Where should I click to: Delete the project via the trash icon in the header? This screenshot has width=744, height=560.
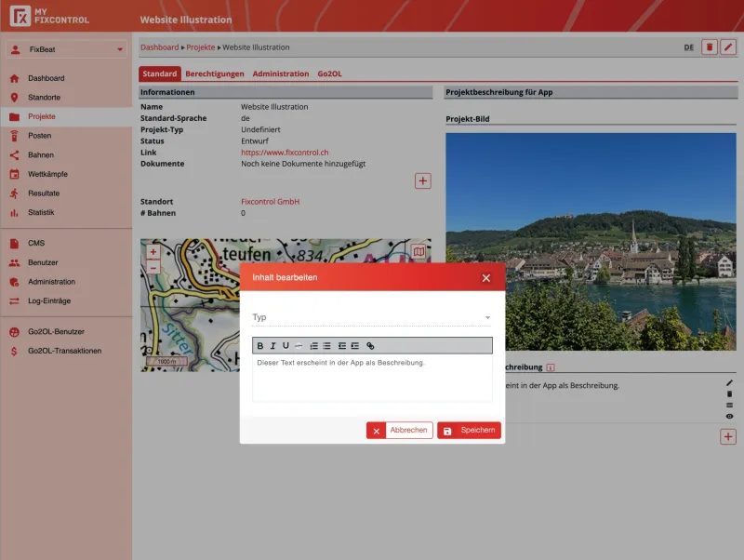tap(710, 47)
